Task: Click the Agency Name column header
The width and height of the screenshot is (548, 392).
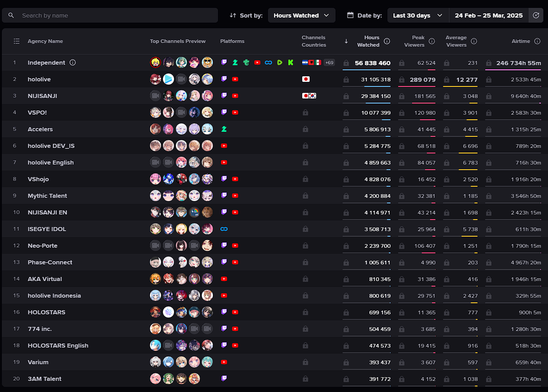Action: tap(45, 41)
